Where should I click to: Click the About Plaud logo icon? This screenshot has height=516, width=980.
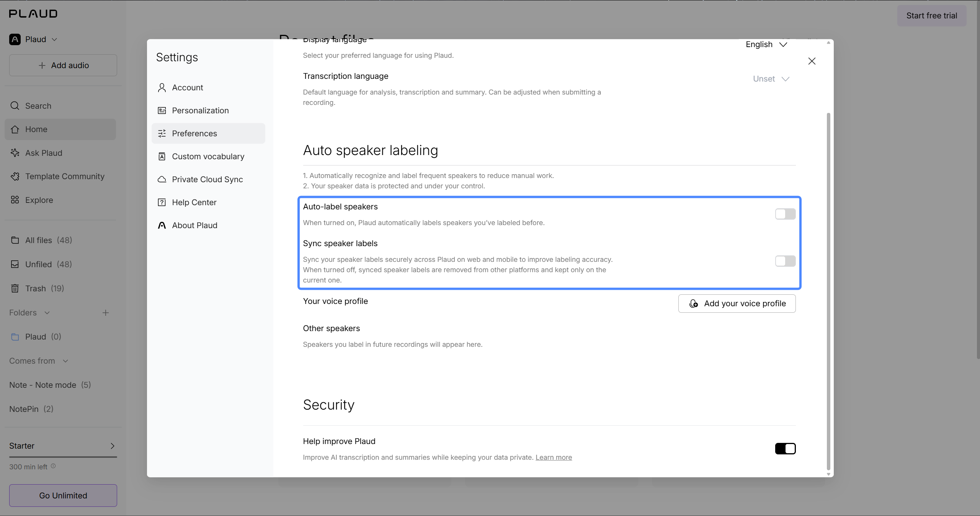[x=162, y=225]
